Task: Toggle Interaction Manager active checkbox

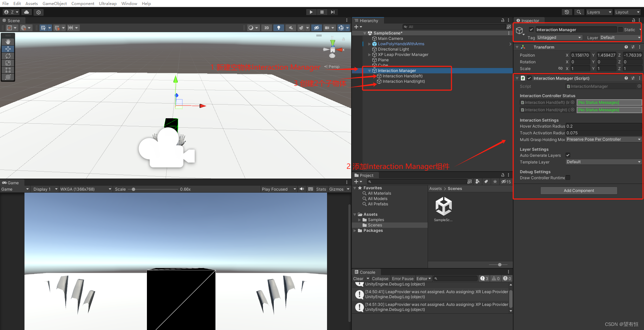Action: pos(531,29)
